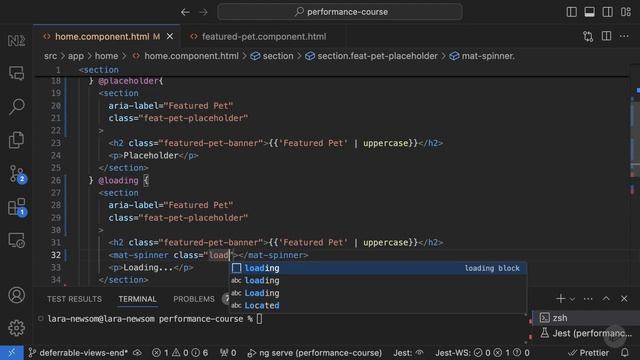Open the TERMINAL panel tab
This screenshot has width=640, height=360.
point(138,299)
